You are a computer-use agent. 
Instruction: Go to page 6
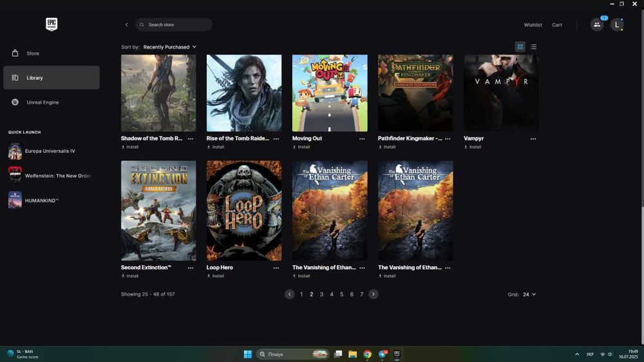(x=352, y=294)
